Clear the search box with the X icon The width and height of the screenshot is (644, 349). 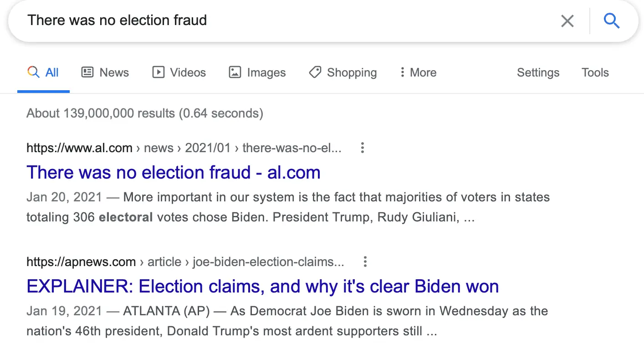click(x=567, y=21)
